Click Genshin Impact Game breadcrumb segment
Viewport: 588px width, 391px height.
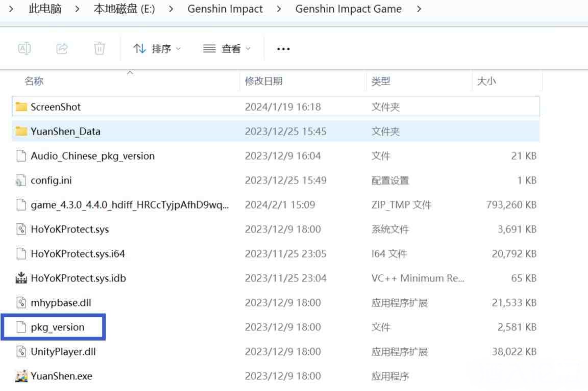349,9
